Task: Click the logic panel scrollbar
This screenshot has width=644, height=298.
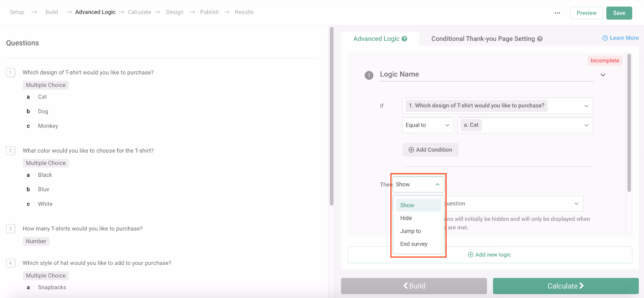Action: pyautogui.click(x=629, y=123)
